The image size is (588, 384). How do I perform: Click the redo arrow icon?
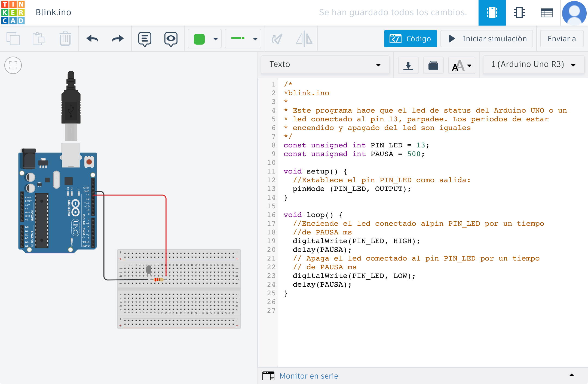click(118, 39)
